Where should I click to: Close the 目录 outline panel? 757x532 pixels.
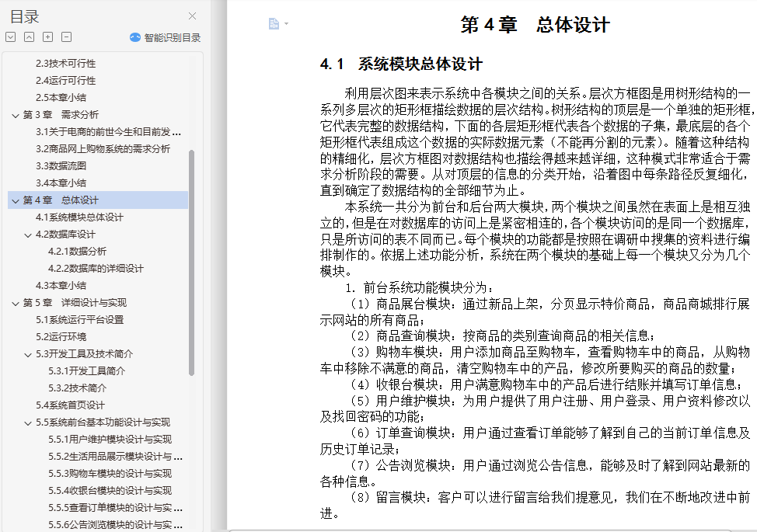point(192,16)
